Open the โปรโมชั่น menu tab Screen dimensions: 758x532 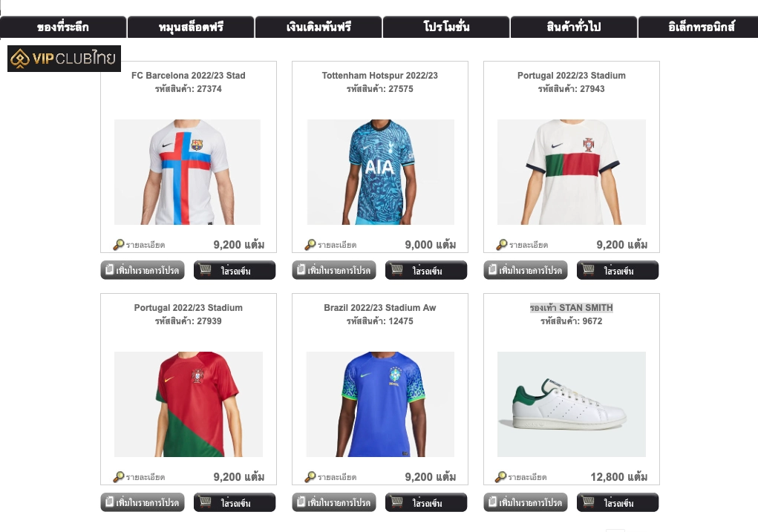coord(446,27)
